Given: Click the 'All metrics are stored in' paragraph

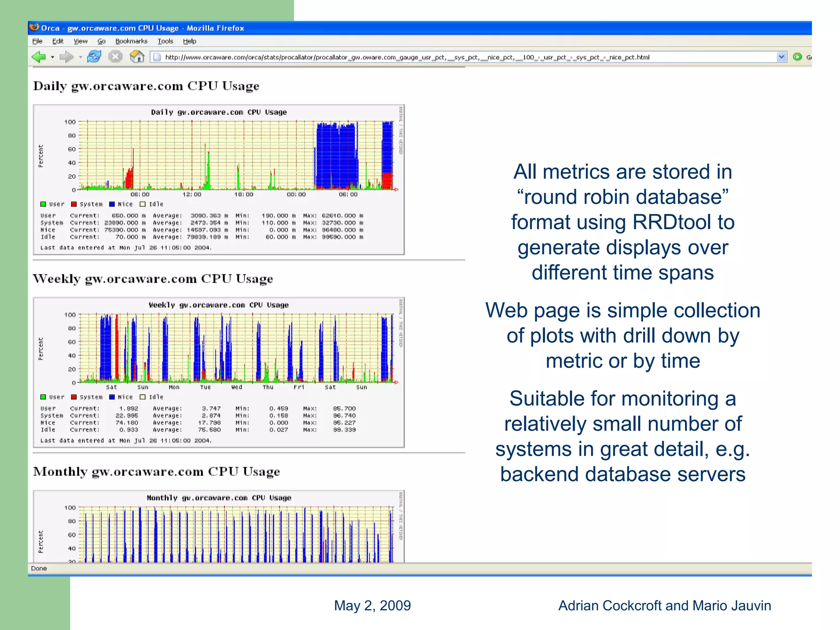Looking at the screenshot, I should [623, 222].
